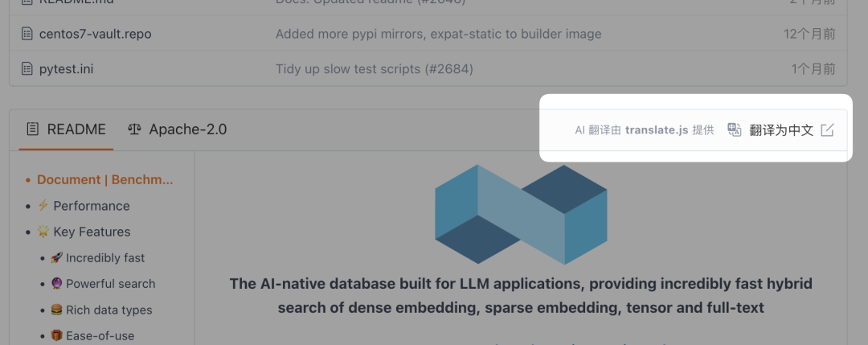Image resolution: width=868 pixels, height=345 pixels.
Task: Click the pytest.ini file icon
Action: [x=27, y=69]
